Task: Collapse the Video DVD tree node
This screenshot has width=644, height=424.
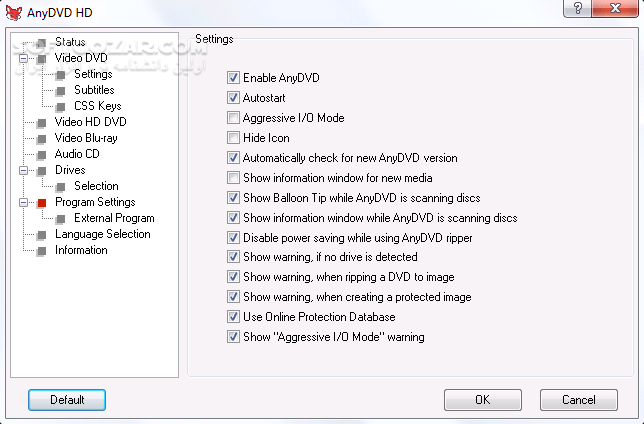Action: tap(23, 58)
